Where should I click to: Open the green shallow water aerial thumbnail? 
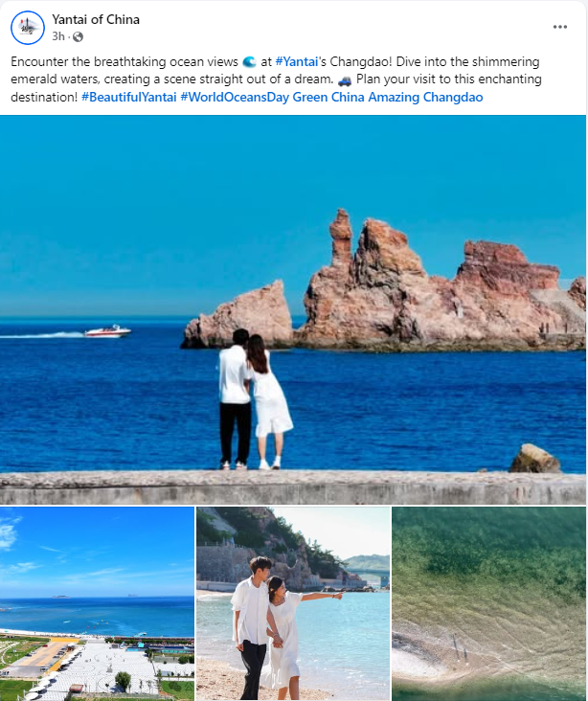(x=489, y=603)
